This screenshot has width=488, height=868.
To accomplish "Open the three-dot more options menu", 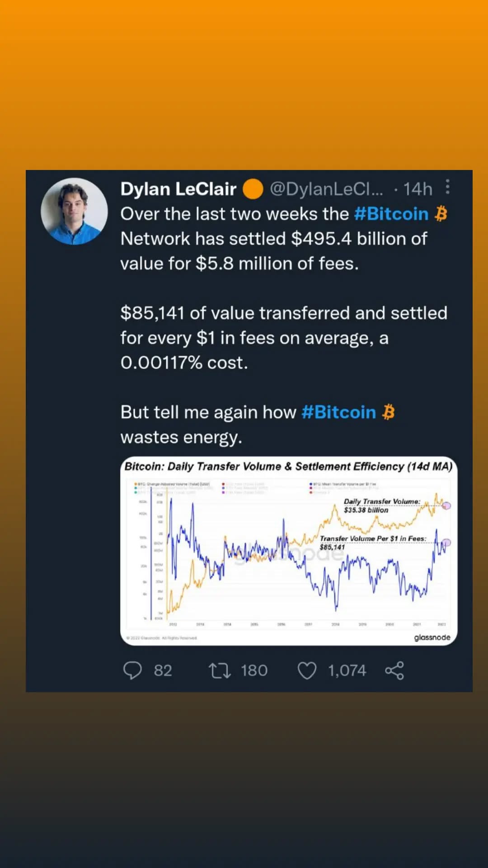I will point(447,187).
